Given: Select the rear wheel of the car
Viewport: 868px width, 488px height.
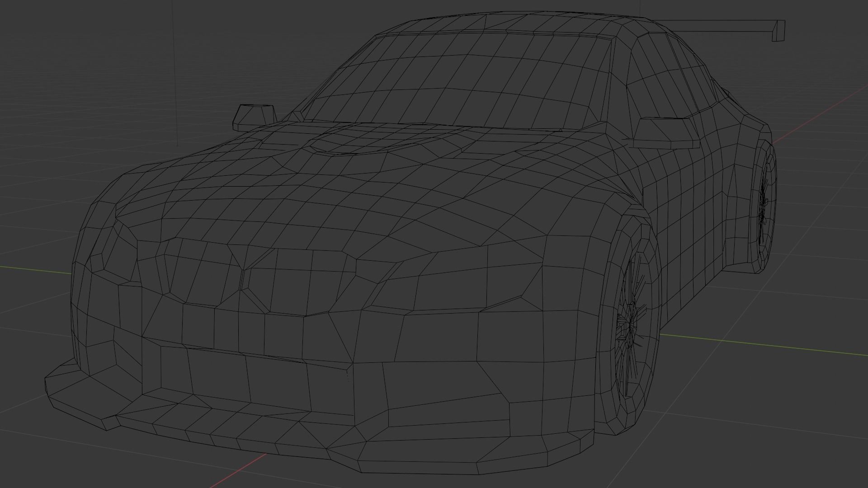Looking at the screenshot, I should [763, 206].
